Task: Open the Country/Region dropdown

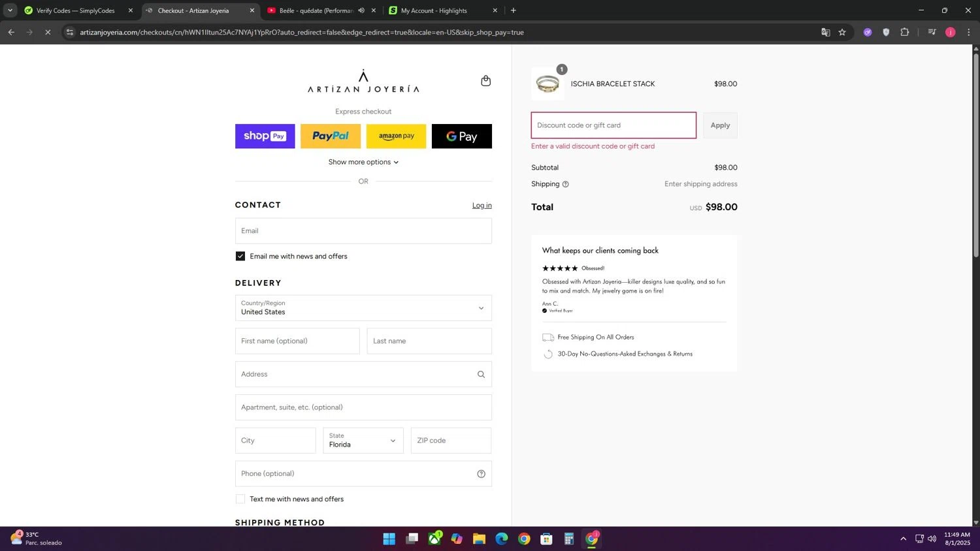Action: tap(363, 308)
